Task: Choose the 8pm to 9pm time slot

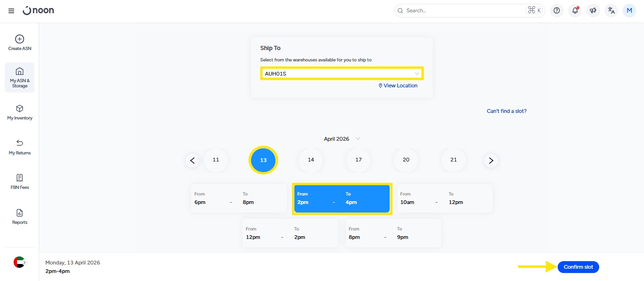Action: (393, 233)
